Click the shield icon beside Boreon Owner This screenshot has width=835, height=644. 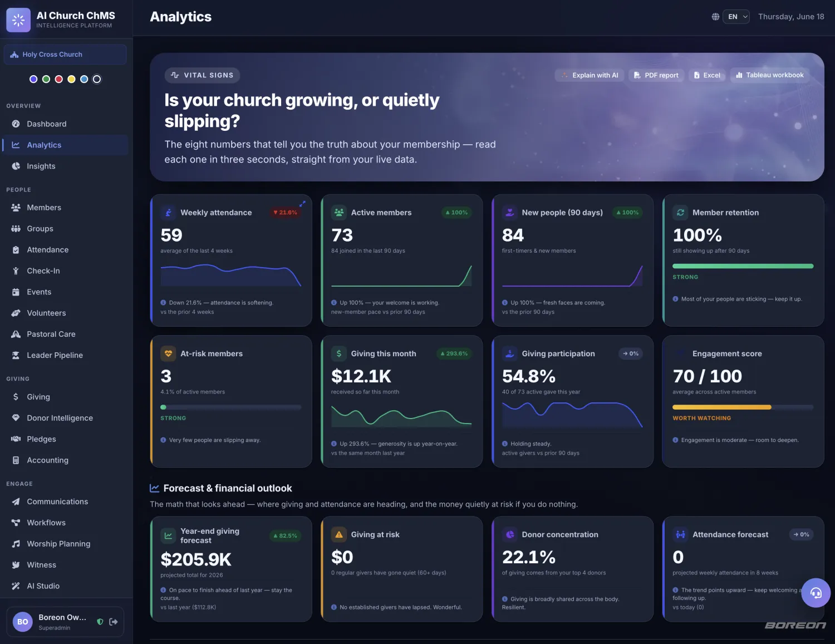coord(100,622)
